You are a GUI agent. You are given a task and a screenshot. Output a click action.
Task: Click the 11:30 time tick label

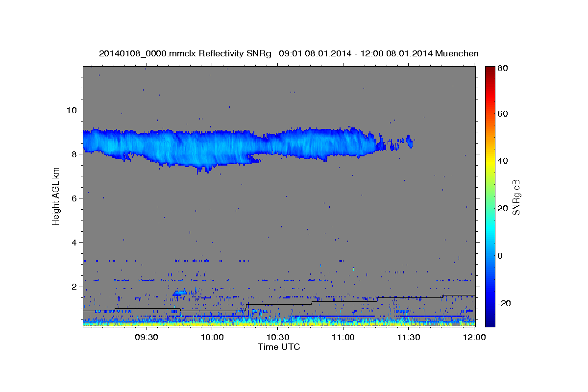409,338
